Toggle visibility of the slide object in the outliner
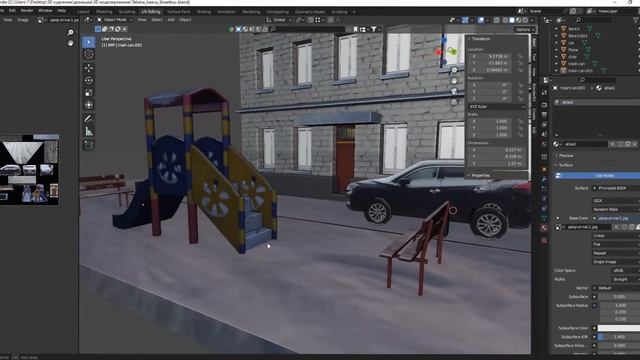 tap(639, 57)
